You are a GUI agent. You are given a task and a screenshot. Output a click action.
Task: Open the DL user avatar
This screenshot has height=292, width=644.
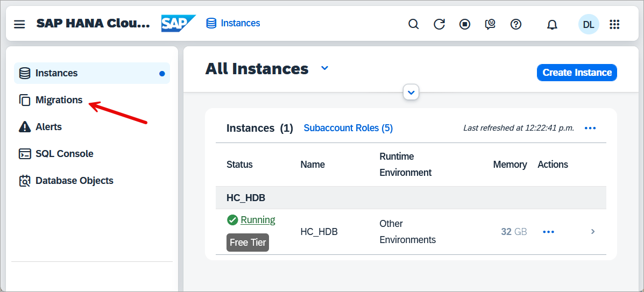pyautogui.click(x=589, y=24)
